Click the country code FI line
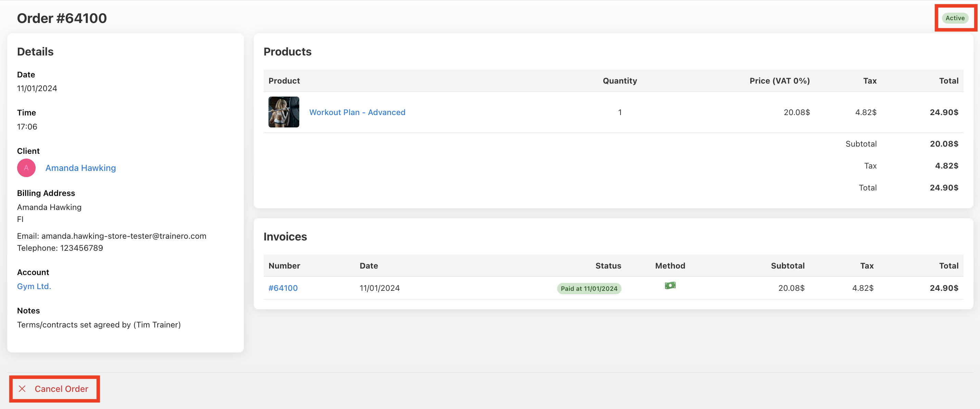Image resolution: width=980 pixels, height=409 pixels. [20, 219]
